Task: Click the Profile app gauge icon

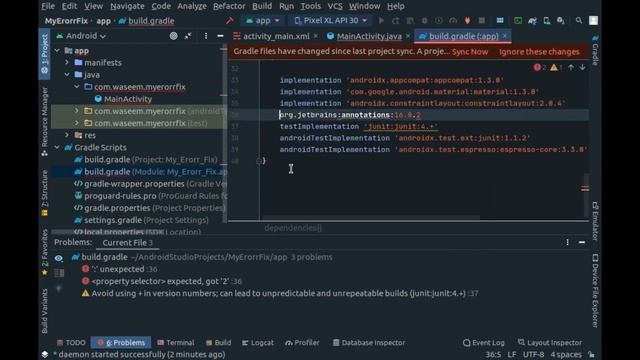Action: (x=453, y=20)
